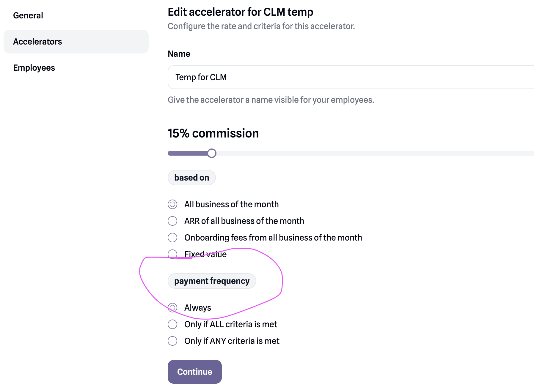The height and width of the screenshot is (392, 534).
Task: Click the "15% commission" heading
Action: point(213,133)
